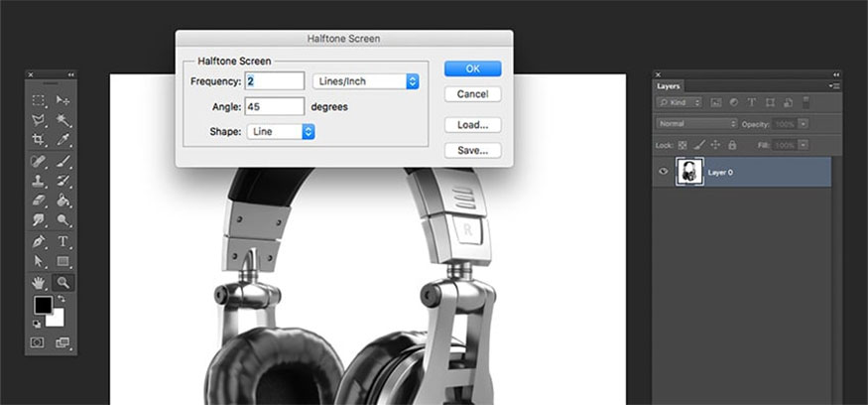
Task: Select the Rectangle shape tool
Action: coord(62,261)
